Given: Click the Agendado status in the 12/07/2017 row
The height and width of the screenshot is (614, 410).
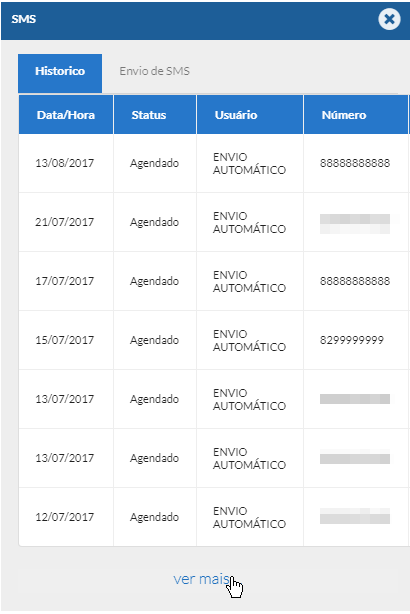Looking at the screenshot, I should (154, 517).
